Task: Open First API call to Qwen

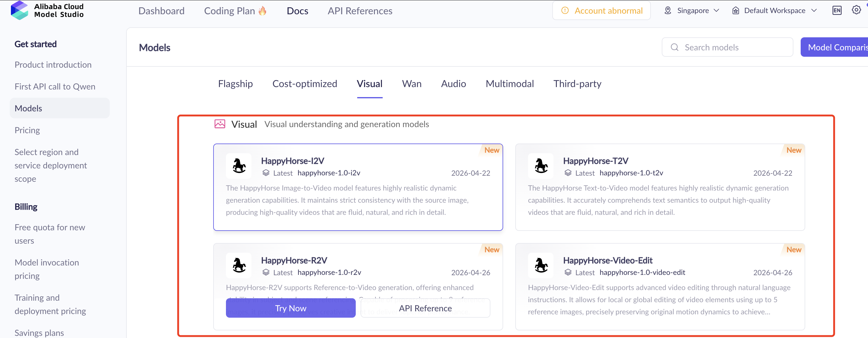Action: pos(55,86)
